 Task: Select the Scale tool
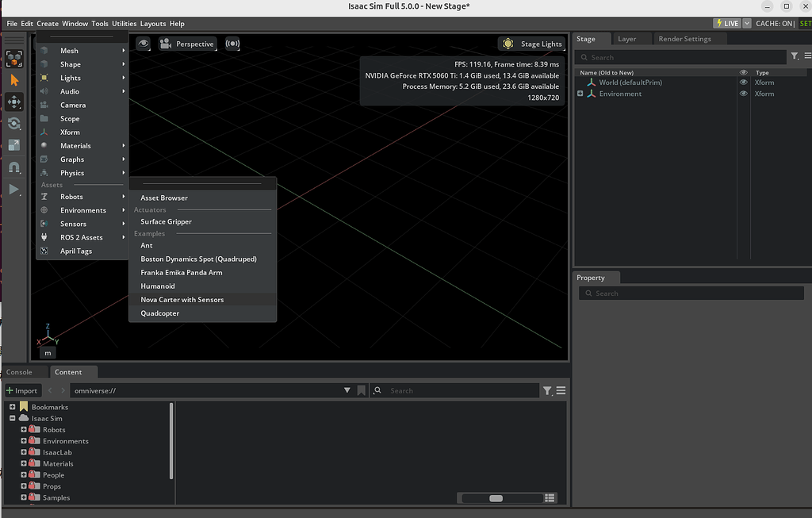click(x=13, y=145)
